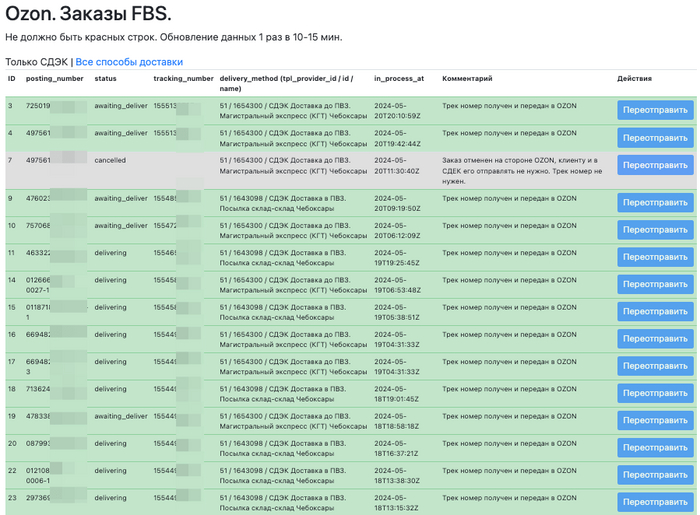Resend order with ID 18
700x515 pixels.
654,393
